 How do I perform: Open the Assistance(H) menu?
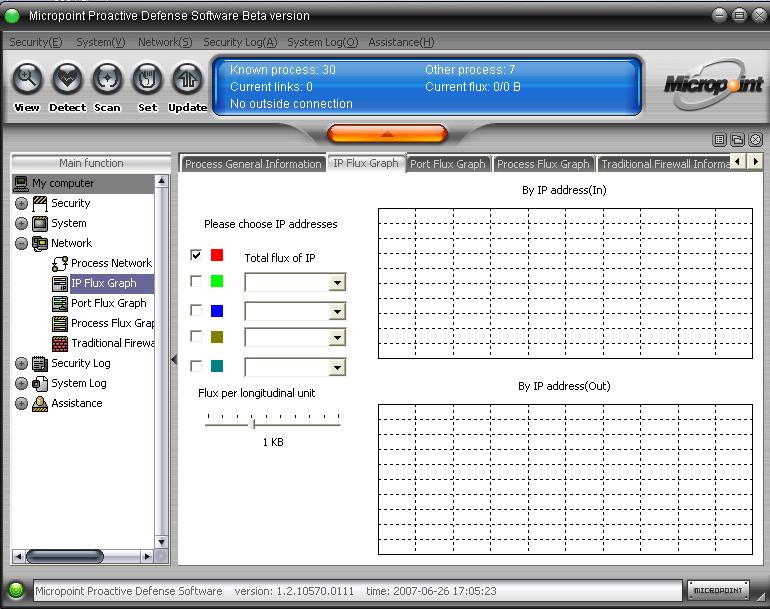[401, 42]
